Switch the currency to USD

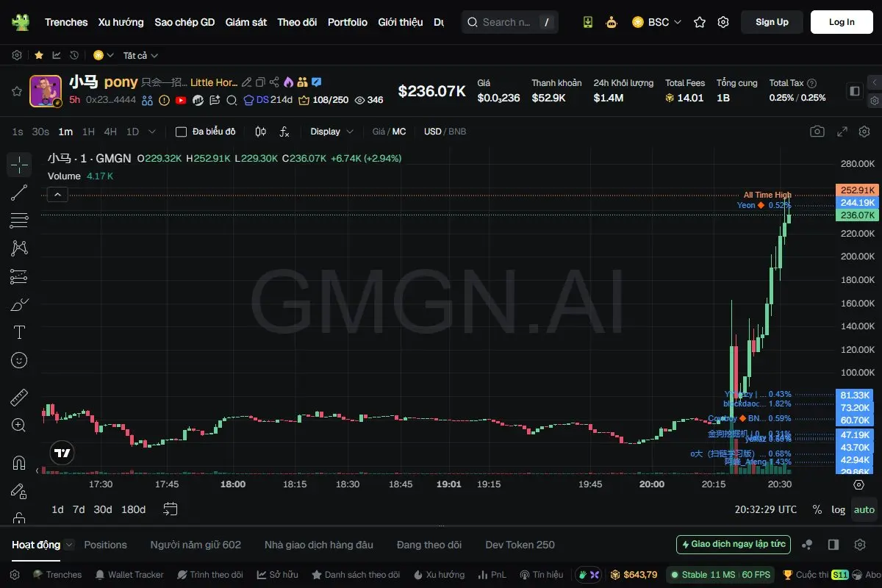coord(432,132)
